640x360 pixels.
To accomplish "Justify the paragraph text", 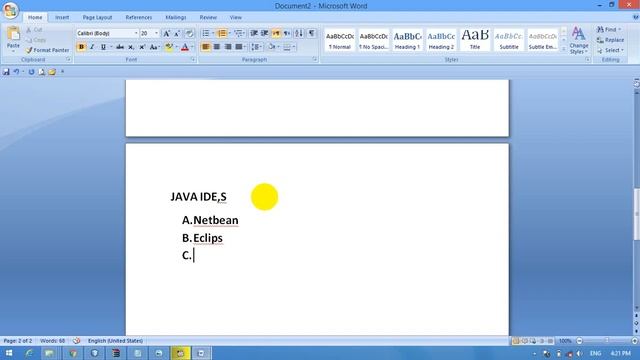I will (x=239, y=47).
